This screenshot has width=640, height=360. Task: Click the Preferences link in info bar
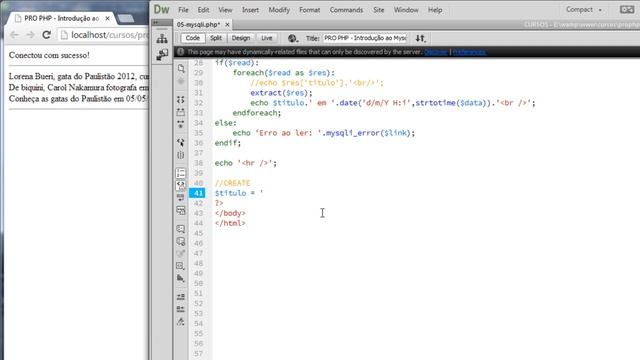[469, 52]
